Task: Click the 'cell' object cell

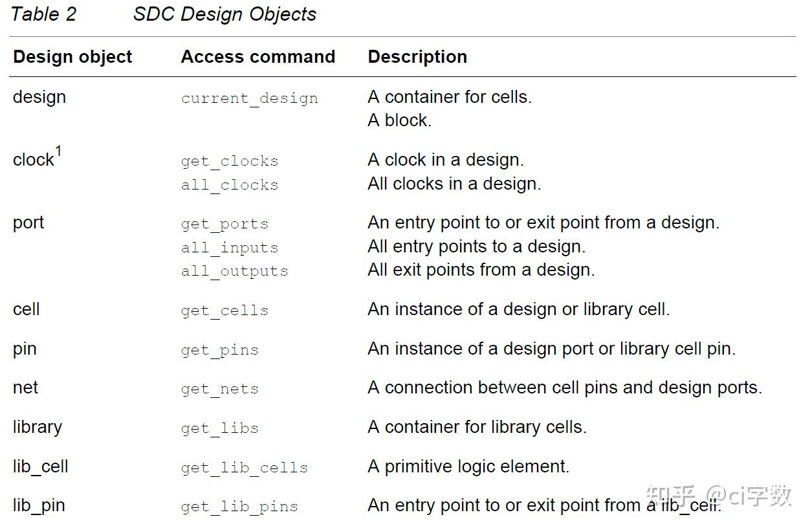Action: [x=27, y=309]
